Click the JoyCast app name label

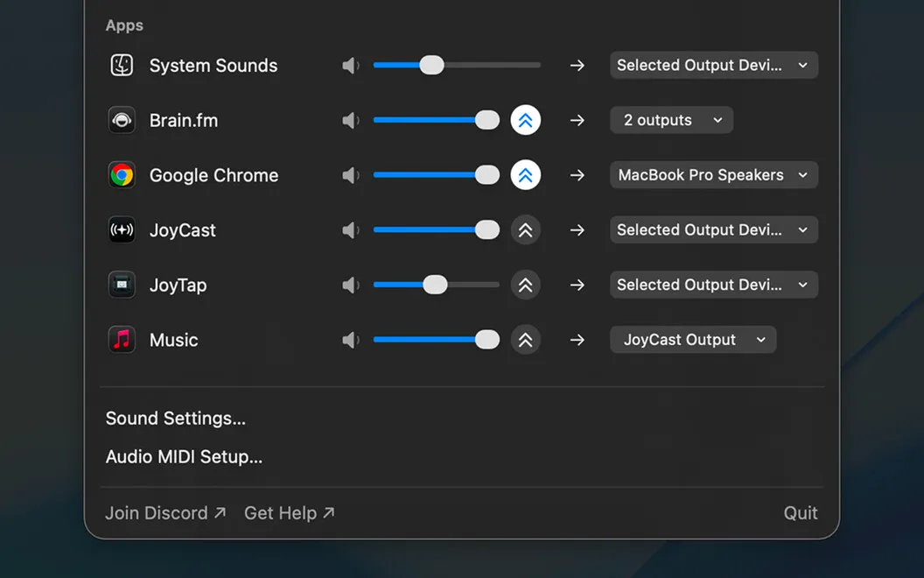click(x=182, y=230)
